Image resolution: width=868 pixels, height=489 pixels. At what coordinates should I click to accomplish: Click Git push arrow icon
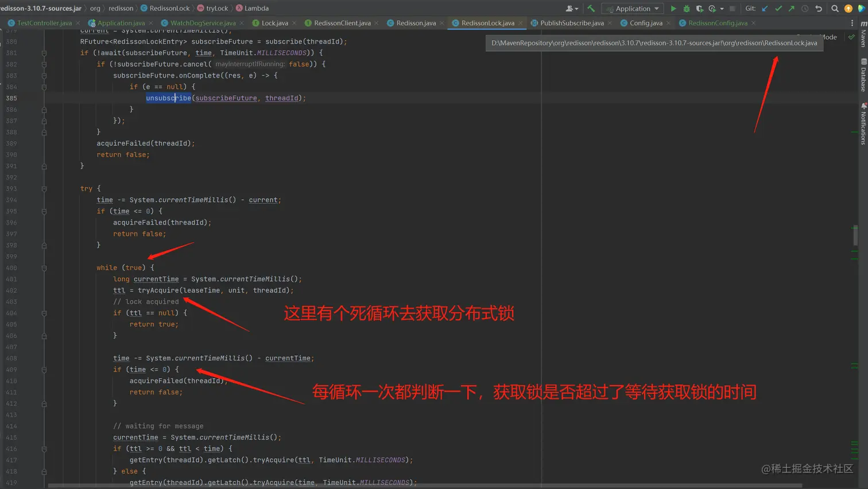coord(792,8)
